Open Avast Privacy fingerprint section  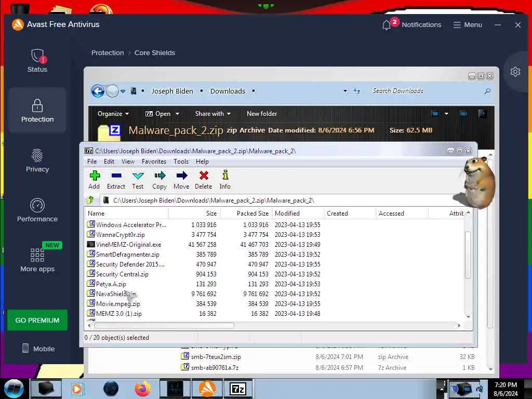pyautogui.click(x=37, y=161)
